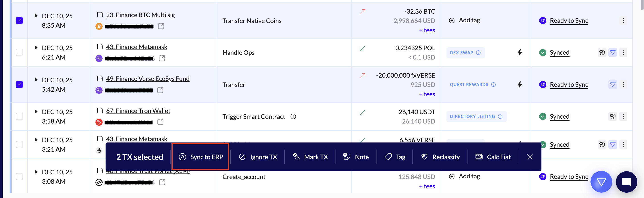Open the 49. Finance Verse EcoSys Fund wallet link

tap(147, 79)
